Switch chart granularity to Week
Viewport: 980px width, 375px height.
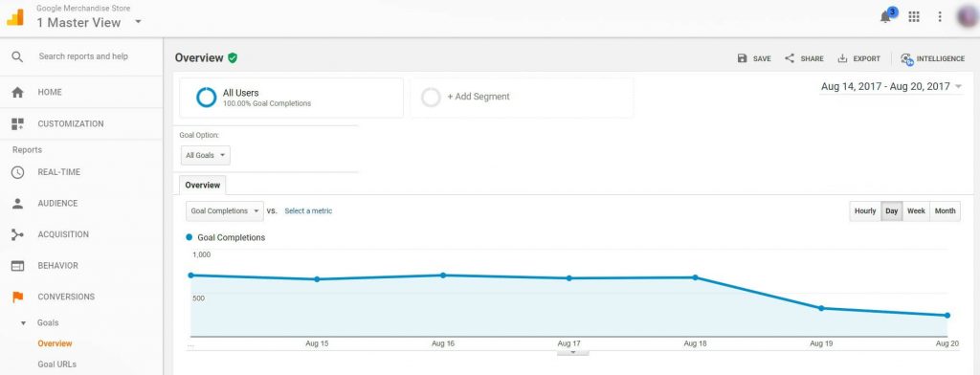(x=916, y=211)
